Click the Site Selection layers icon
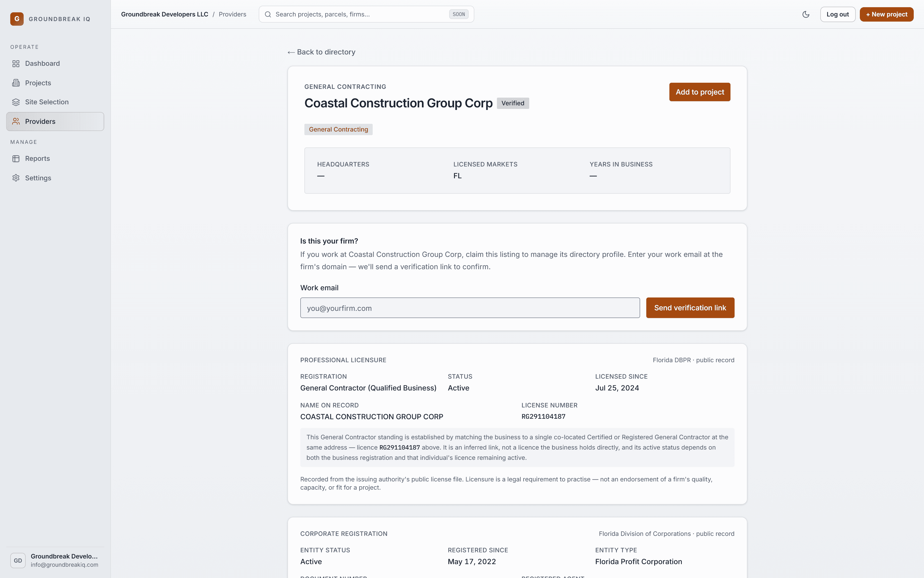The height and width of the screenshot is (578, 924). pos(16,102)
